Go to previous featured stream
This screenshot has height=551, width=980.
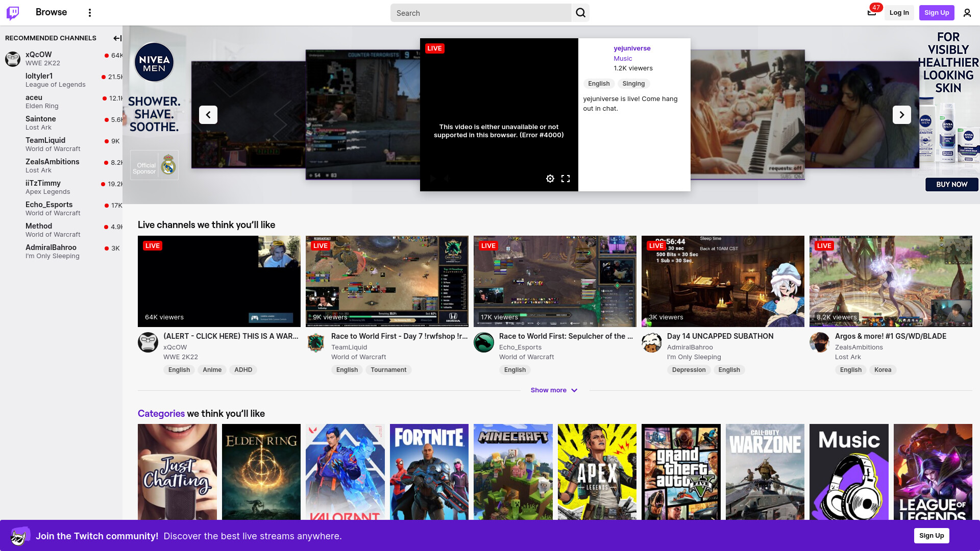(208, 115)
